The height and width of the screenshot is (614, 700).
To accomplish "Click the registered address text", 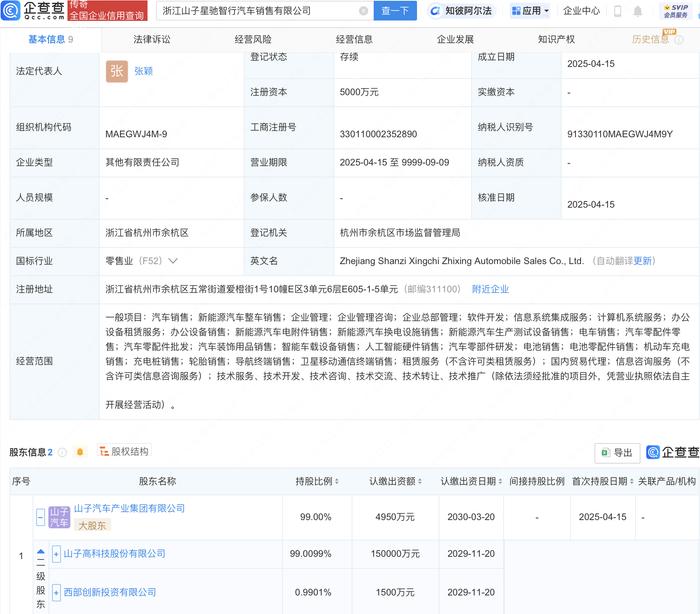I will pyautogui.click(x=251, y=289).
